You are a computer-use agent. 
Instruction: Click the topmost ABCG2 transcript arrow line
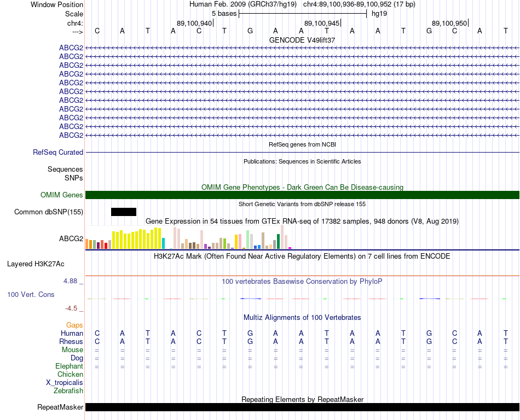click(x=302, y=48)
